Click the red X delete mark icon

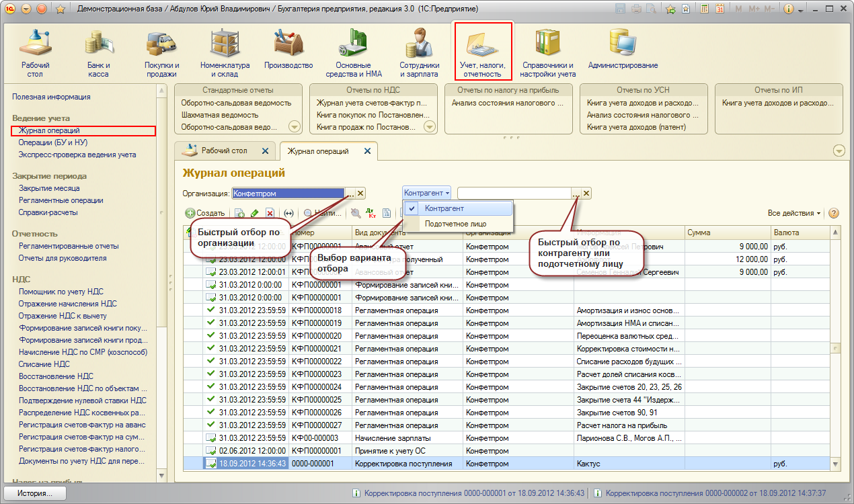tap(270, 213)
